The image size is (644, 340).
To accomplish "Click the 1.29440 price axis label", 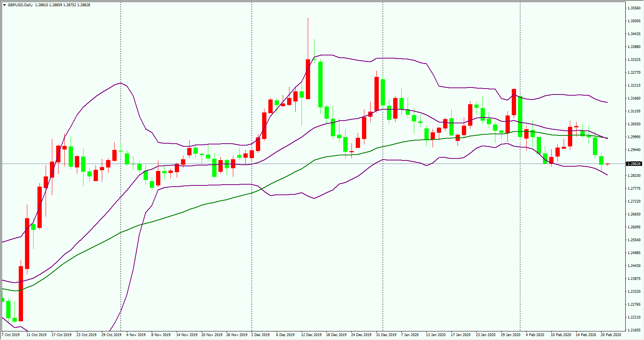I will (634, 150).
